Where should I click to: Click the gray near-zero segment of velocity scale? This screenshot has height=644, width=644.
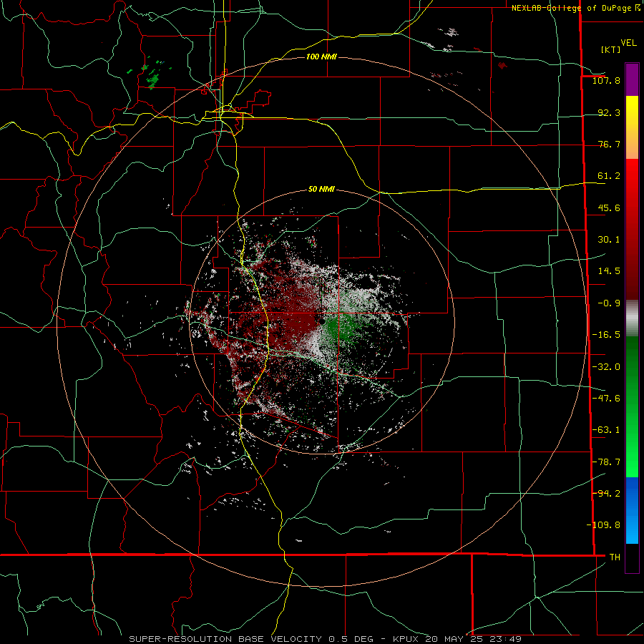pyautogui.click(x=632, y=318)
